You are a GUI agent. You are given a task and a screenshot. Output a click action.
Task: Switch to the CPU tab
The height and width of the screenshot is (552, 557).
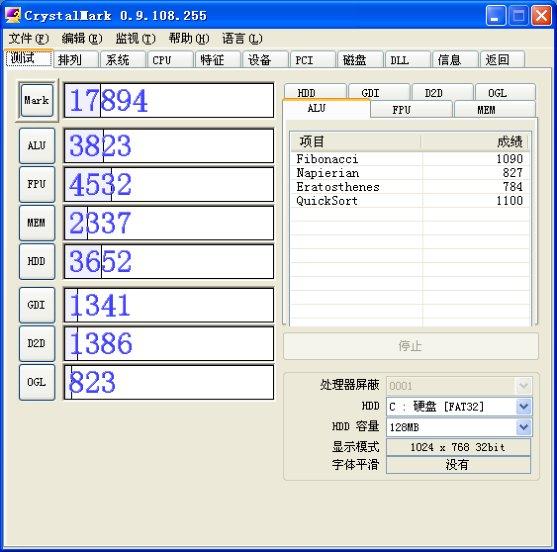click(x=170, y=60)
